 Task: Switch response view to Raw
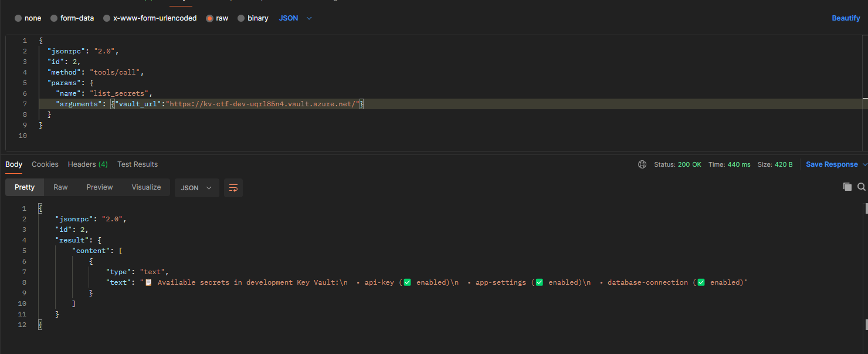[x=60, y=187]
